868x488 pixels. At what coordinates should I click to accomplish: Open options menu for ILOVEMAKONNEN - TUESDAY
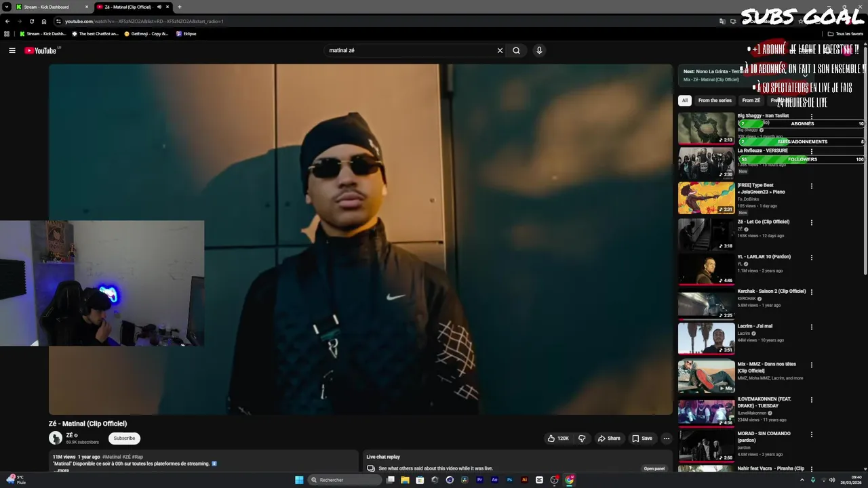coord(812,400)
